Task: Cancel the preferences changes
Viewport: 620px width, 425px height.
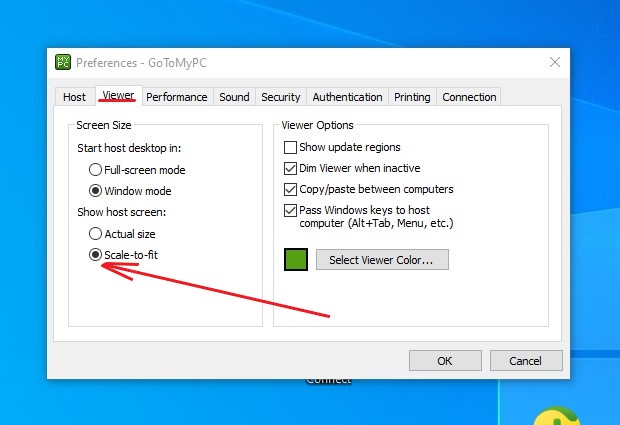Action: click(x=526, y=361)
